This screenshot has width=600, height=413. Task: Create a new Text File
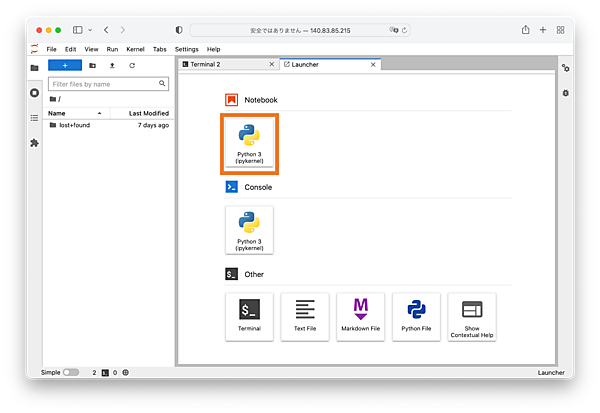tap(305, 316)
